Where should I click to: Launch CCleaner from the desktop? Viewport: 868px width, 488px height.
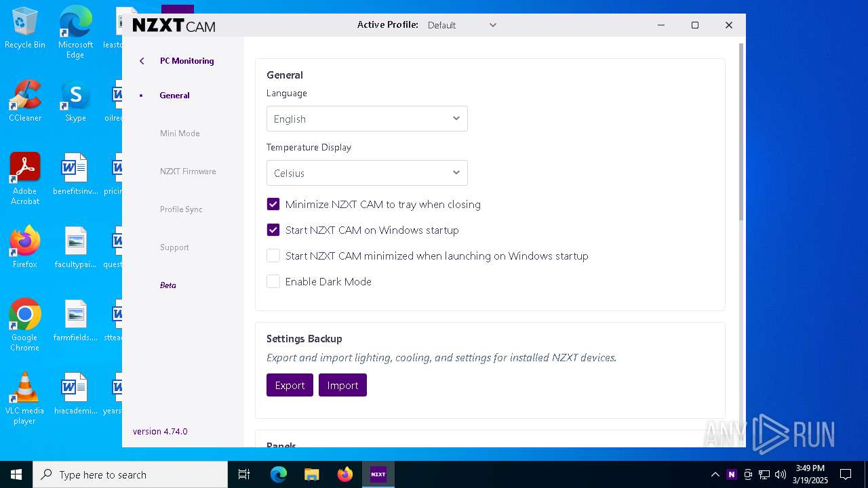click(25, 102)
